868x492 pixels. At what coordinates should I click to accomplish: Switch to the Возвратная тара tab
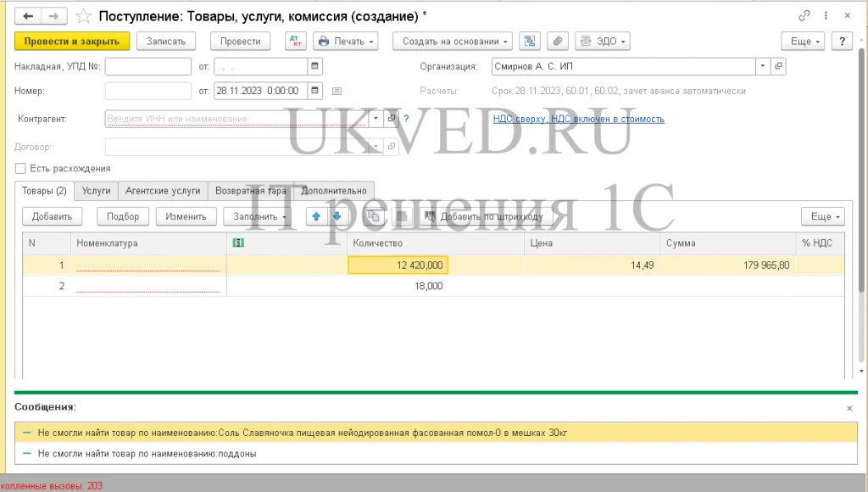tap(251, 191)
